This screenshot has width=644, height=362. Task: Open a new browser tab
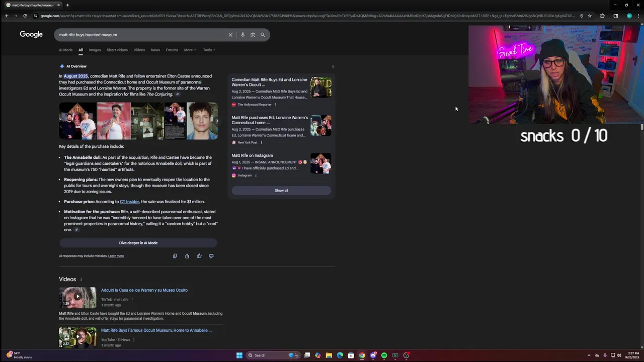click(x=67, y=5)
